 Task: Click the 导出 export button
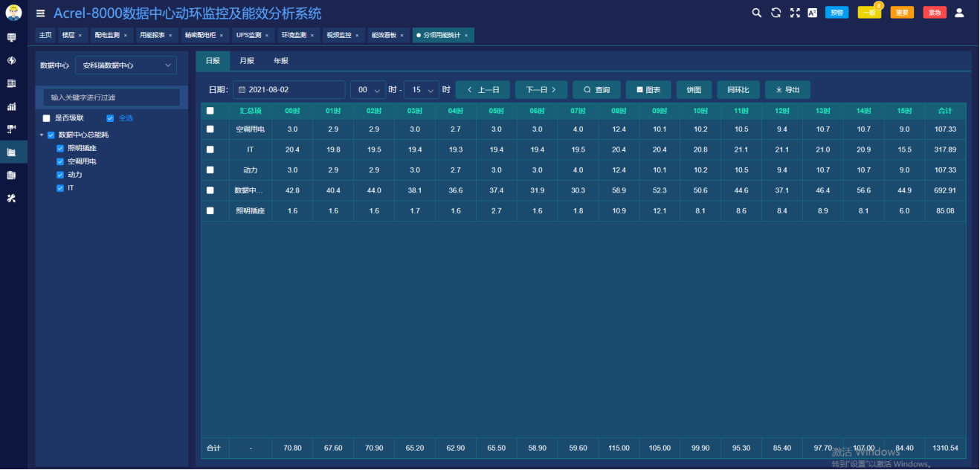click(787, 90)
